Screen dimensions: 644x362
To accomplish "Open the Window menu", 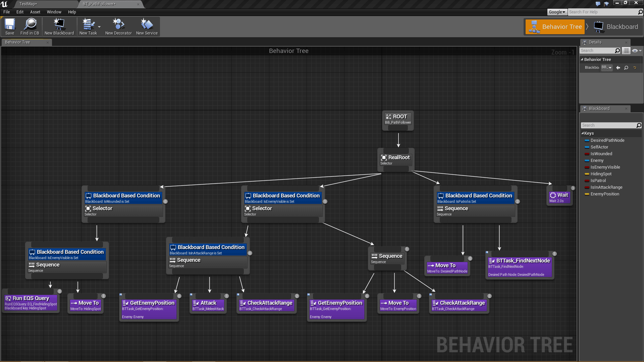I will click(54, 12).
